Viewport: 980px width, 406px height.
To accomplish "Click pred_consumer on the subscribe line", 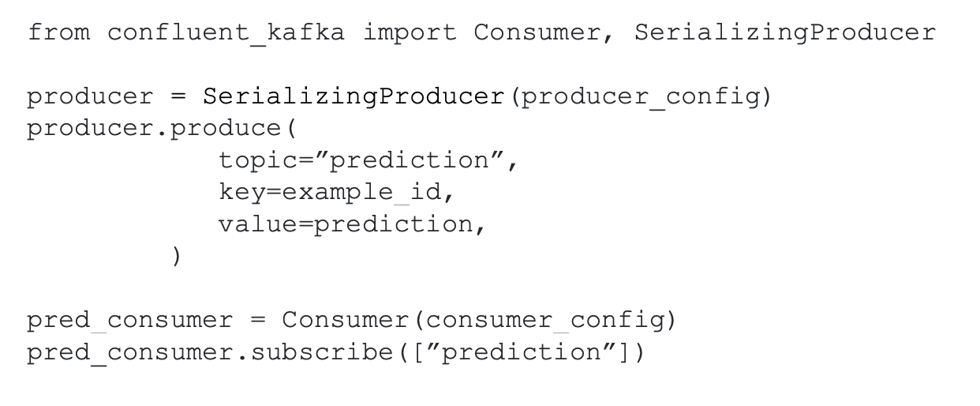I will [x=130, y=353].
